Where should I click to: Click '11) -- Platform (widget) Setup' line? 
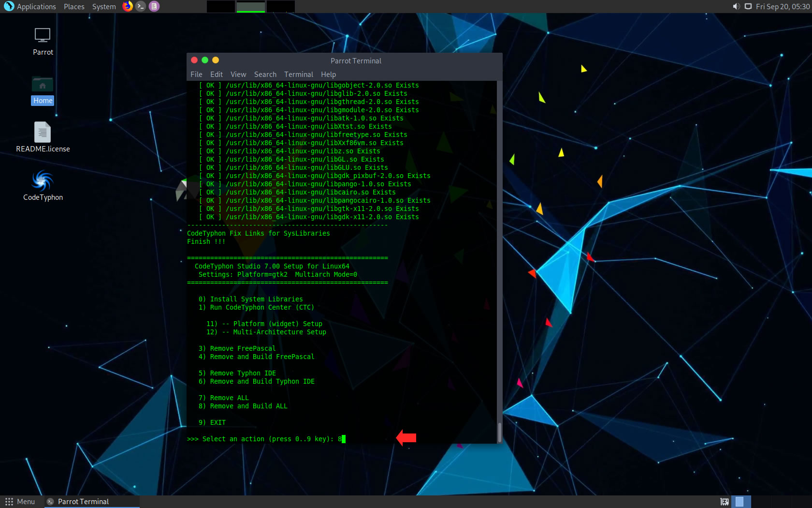(x=264, y=324)
